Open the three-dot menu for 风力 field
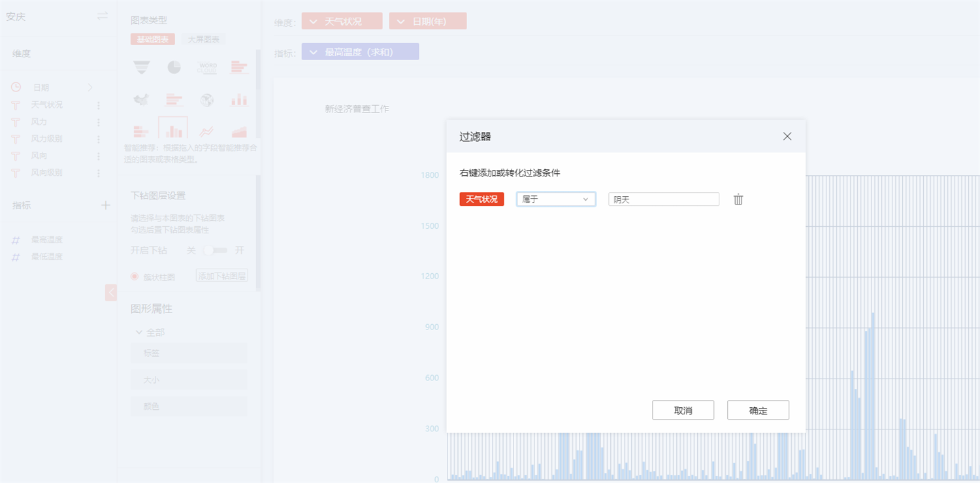Viewport: 980px width, 483px height. pos(99,122)
